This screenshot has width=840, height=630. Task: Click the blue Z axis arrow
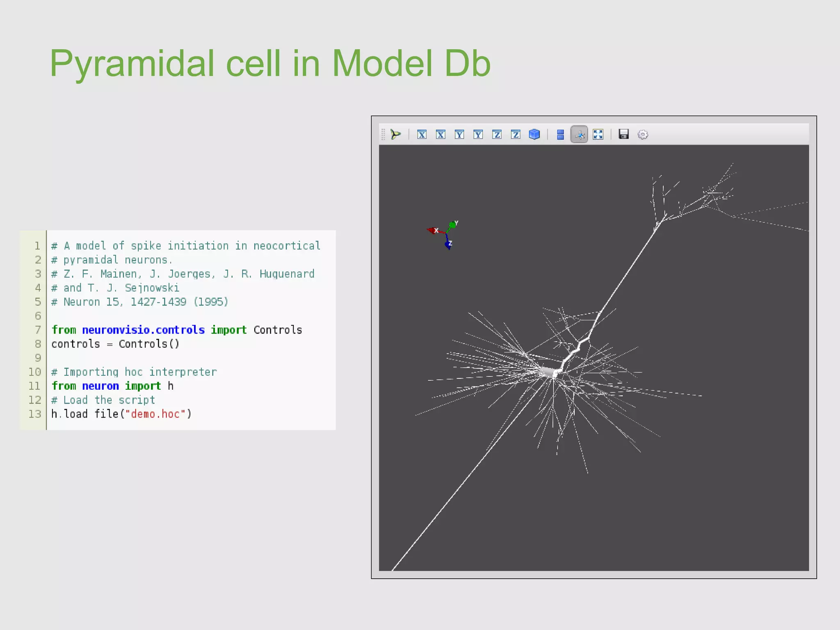coord(448,244)
